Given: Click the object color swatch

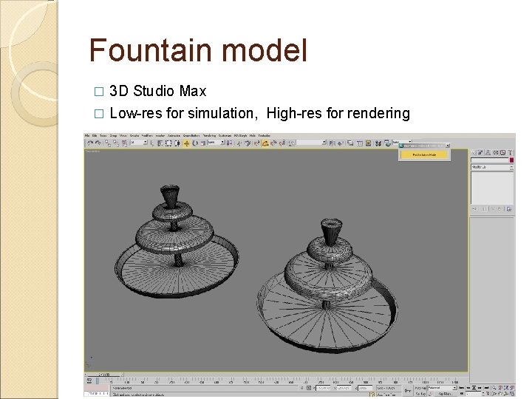Looking at the screenshot, I should 511,160.
